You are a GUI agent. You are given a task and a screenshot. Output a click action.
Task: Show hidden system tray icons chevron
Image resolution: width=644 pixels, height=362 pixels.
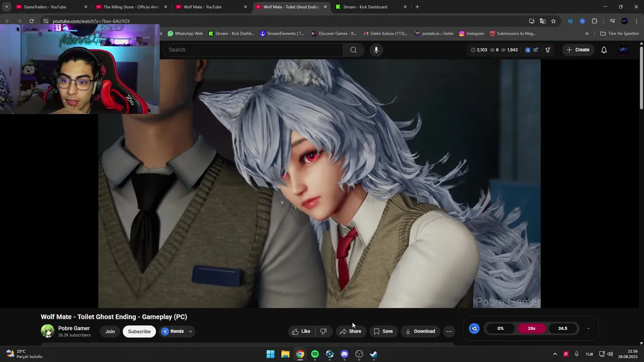tap(555, 354)
